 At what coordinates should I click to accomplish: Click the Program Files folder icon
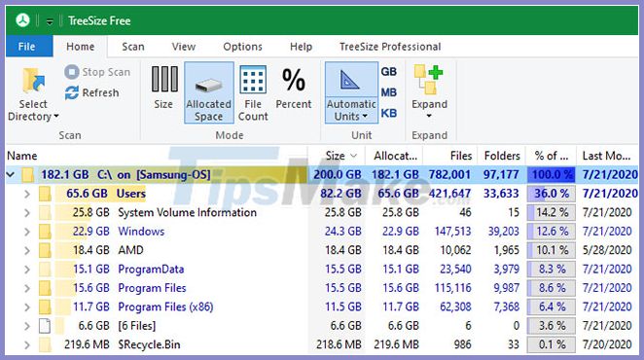pos(45,288)
